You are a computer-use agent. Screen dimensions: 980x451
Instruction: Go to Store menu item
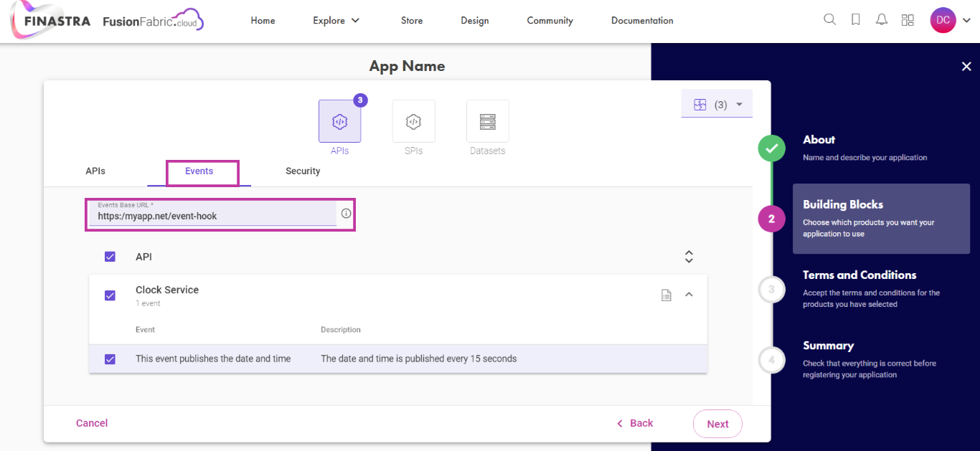[412, 21]
